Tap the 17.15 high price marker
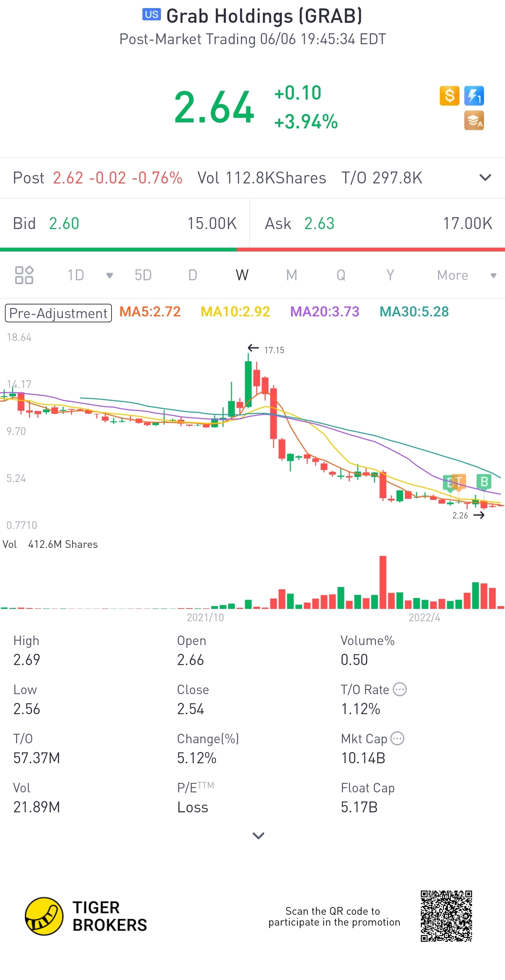 point(274,350)
